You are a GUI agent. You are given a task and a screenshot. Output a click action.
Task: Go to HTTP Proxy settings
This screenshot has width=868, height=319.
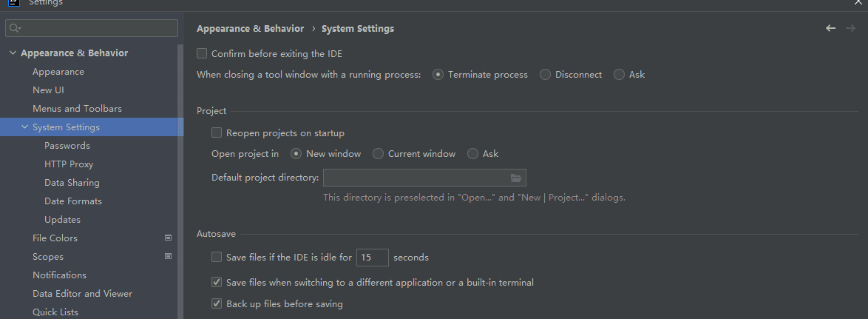point(69,164)
